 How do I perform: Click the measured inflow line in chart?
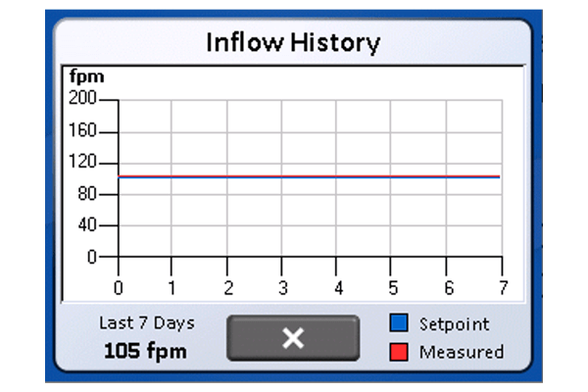pyautogui.click(x=309, y=176)
